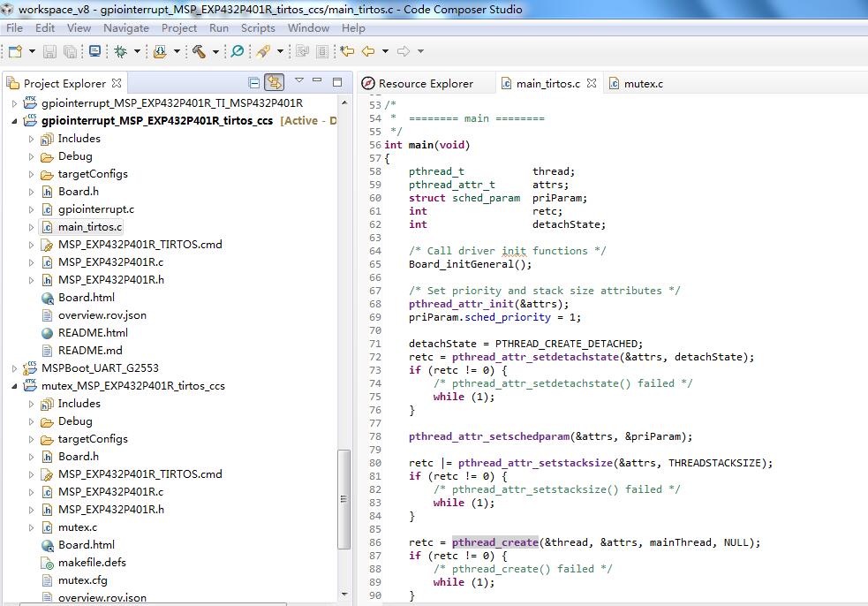Collapse the mutex_MSP_EXP432P401R_tirtos_ccs project
This screenshot has height=606, width=868.
click(14, 386)
